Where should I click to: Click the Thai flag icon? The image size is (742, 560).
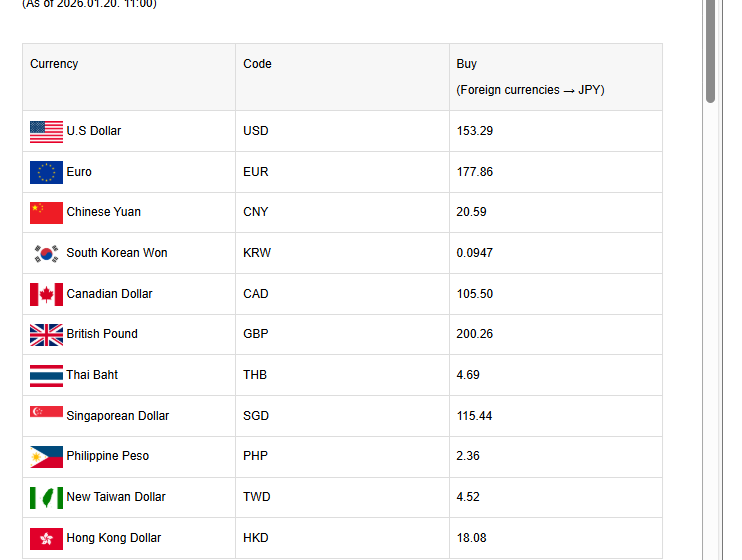point(46,375)
